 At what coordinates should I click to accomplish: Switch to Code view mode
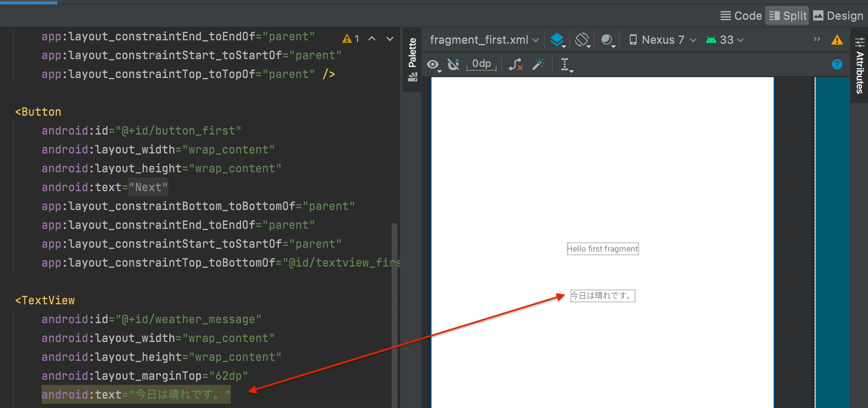pos(741,16)
